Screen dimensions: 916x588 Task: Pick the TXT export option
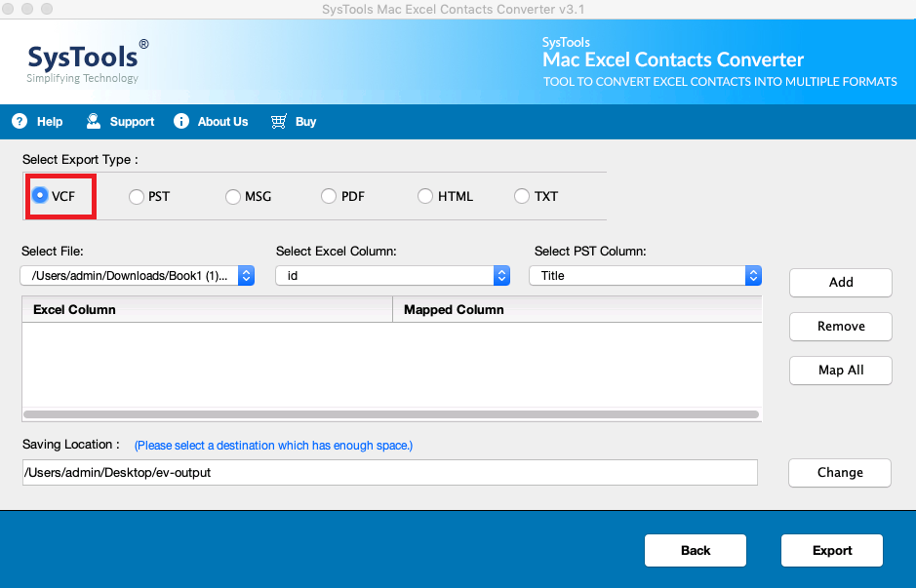521,196
